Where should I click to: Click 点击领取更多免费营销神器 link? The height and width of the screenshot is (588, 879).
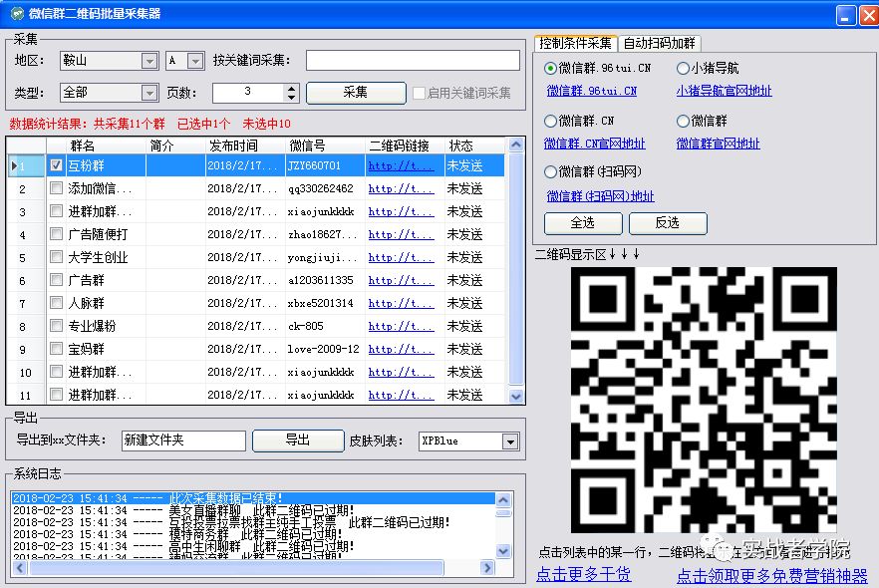click(x=772, y=576)
